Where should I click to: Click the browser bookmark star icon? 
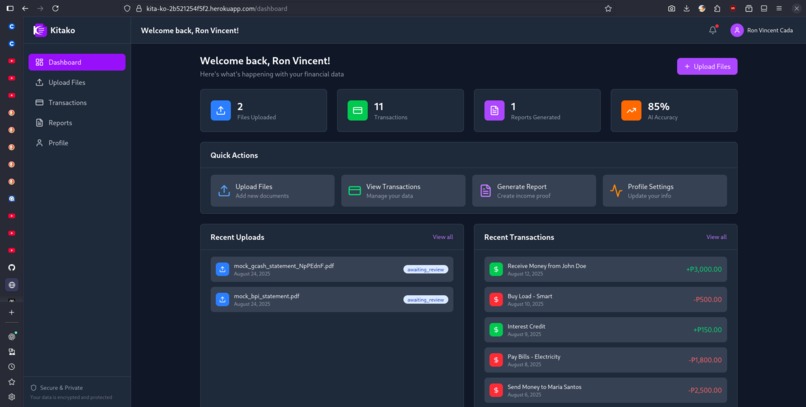(x=608, y=8)
